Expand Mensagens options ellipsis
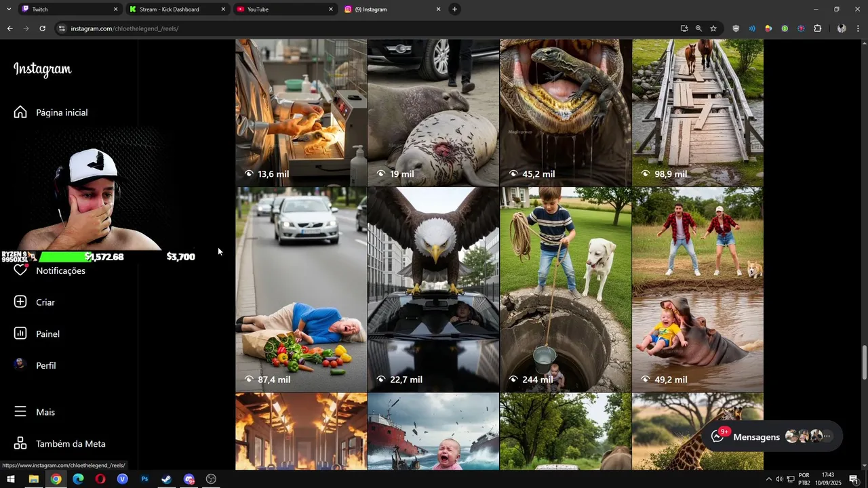868x488 pixels. click(x=827, y=436)
